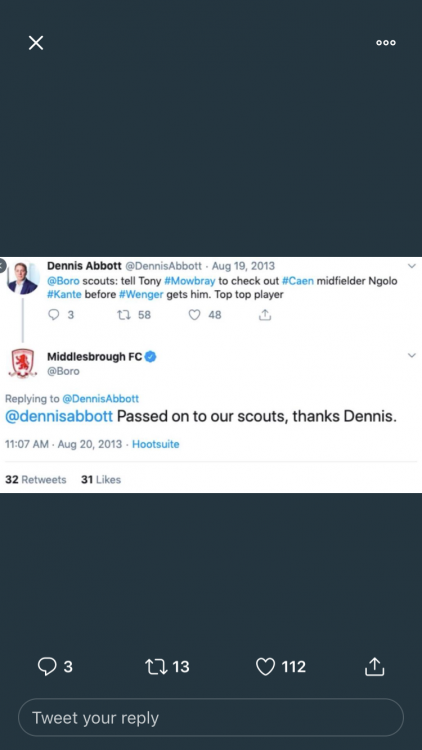This screenshot has height=750, width=422.
Task: Open Middlesbrough FC crest avatar
Action: click(x=22, y=364)
